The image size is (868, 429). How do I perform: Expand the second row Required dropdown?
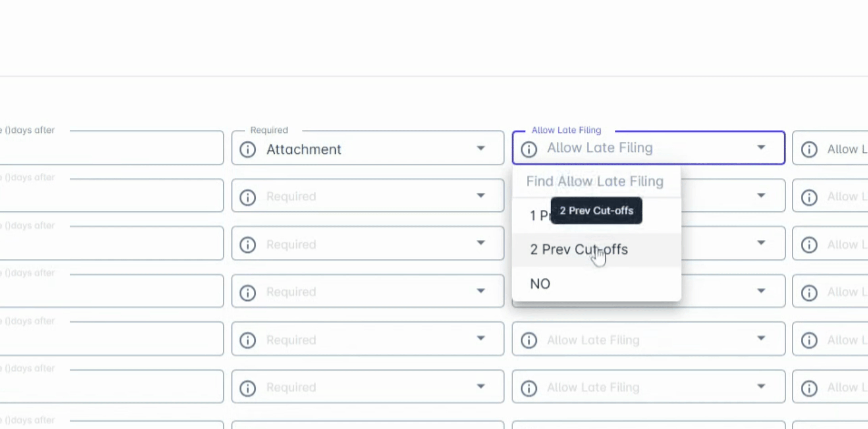(480, 195)
